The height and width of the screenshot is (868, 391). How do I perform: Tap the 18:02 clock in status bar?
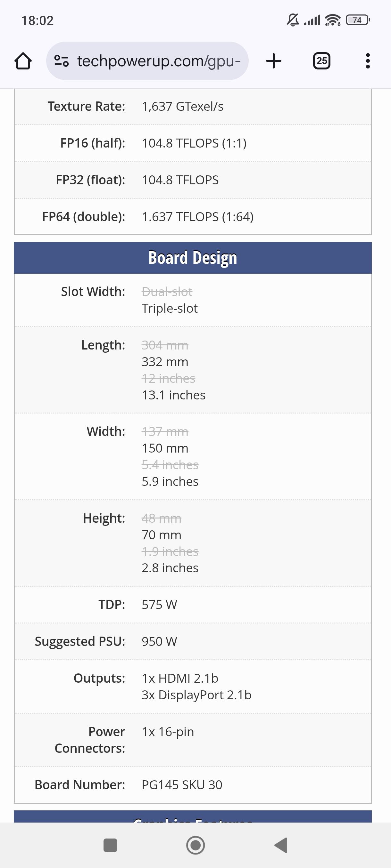click(x=37, y=20)
